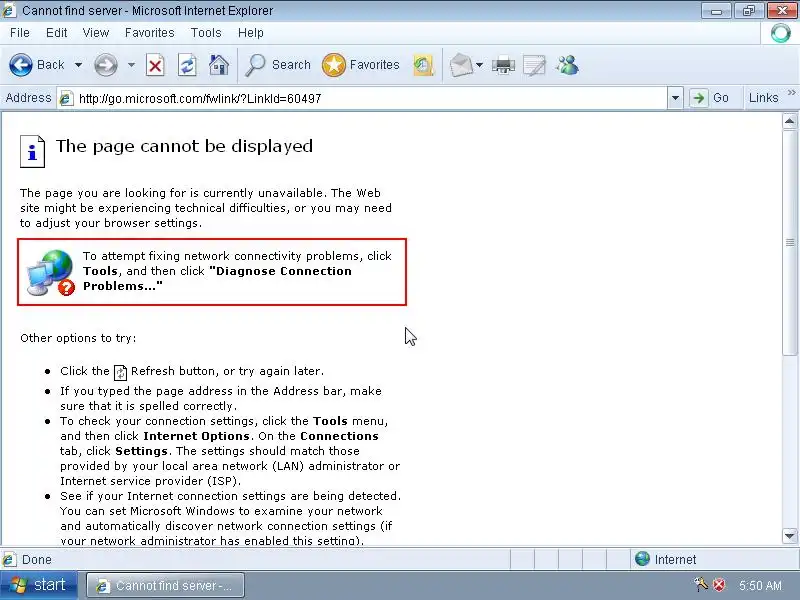Click the status bar page icon near Done
Image resolution: width=800 pixels, height=600 pixels.
point(9,560)
